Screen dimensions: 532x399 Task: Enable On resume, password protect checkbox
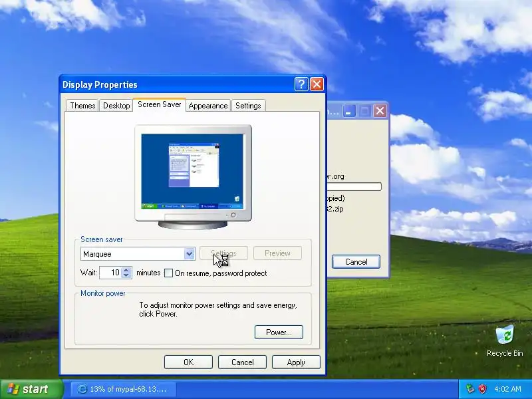[x=169, y=273]
